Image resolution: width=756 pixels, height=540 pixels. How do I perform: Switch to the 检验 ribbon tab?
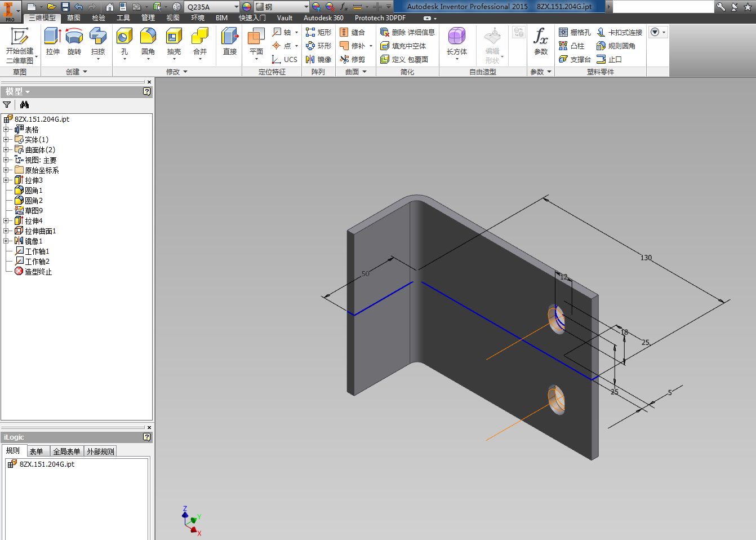99,18
